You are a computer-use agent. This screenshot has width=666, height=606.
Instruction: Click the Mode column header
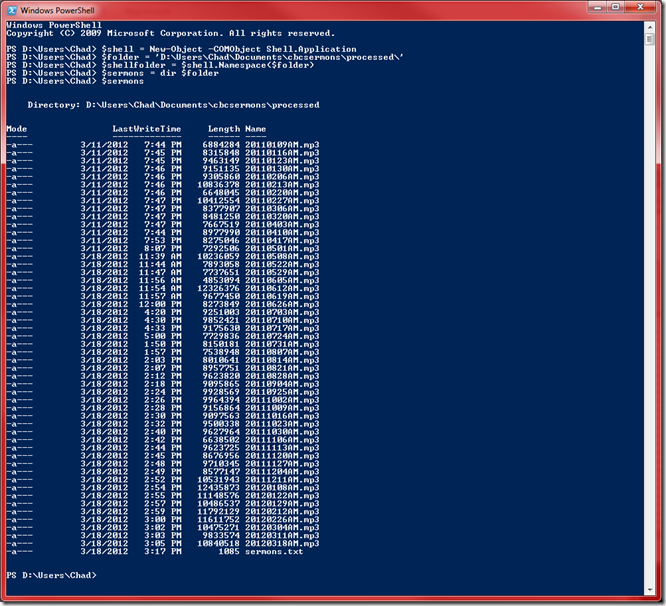tap(17, 129)
